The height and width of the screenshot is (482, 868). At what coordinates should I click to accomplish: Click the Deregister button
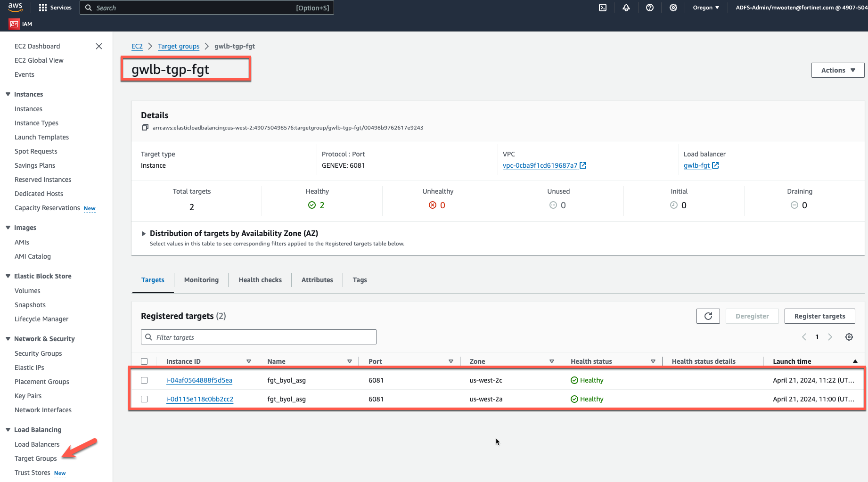pos(752,316)
